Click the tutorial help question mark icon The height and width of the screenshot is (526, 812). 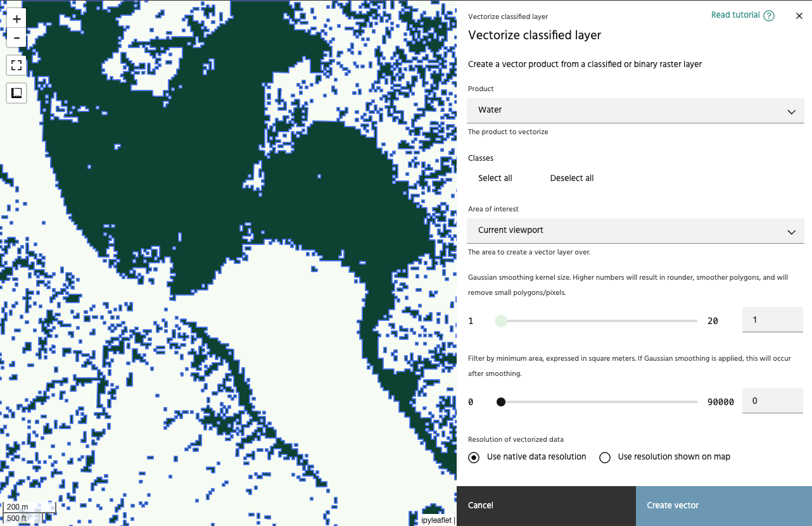[x=769, y=16]
